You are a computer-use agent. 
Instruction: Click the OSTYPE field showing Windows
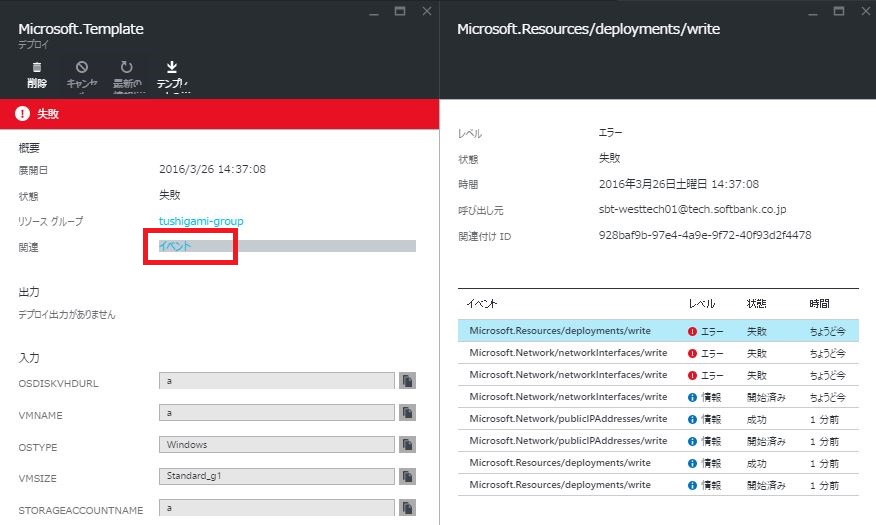pyautogui.click(x=277, y=445)
